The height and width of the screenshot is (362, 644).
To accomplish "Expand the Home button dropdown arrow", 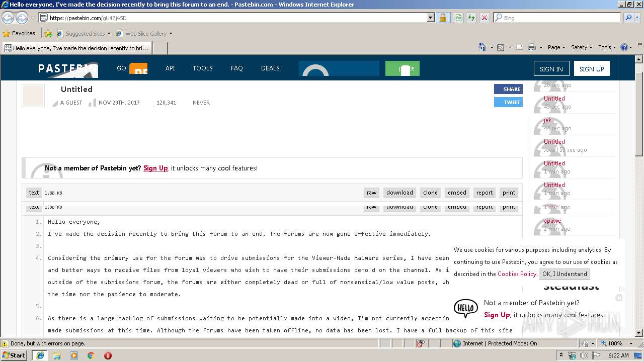I will pyautogui.click(x=491, y=47).
